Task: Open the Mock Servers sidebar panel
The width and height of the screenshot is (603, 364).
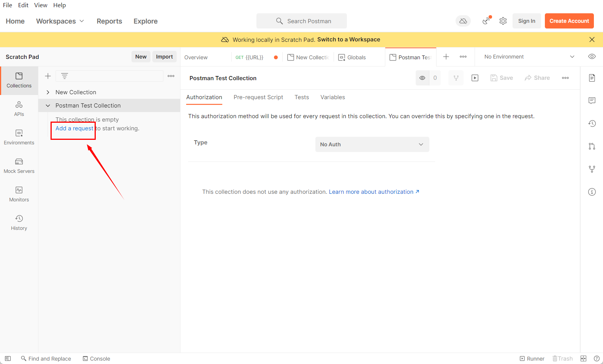Action: click(x=19, y=166)
